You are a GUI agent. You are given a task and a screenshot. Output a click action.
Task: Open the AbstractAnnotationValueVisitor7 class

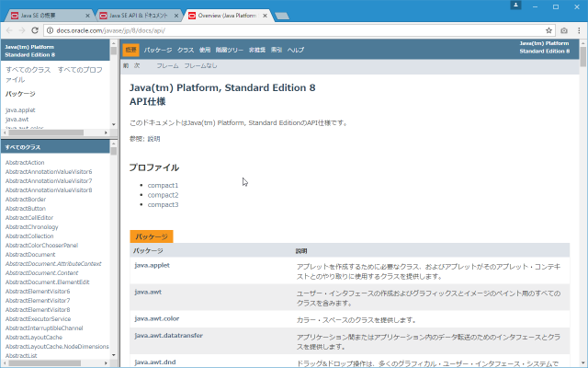tap(49, 180)
